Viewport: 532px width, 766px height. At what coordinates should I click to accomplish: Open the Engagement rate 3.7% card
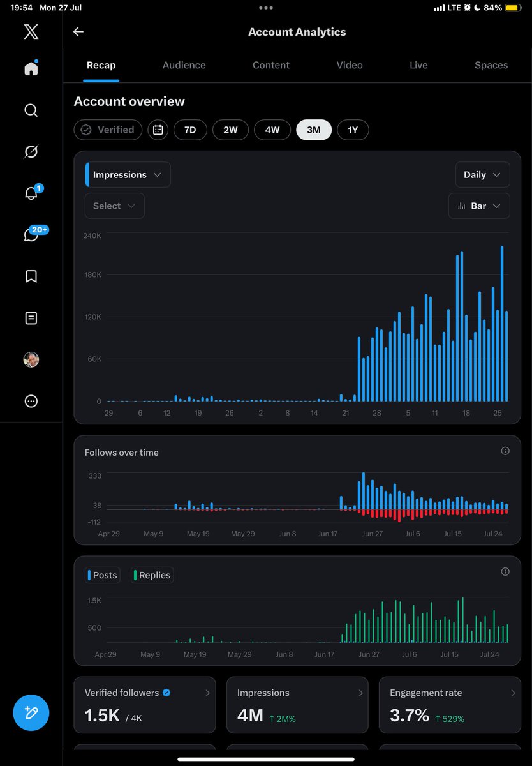[450, 705]
